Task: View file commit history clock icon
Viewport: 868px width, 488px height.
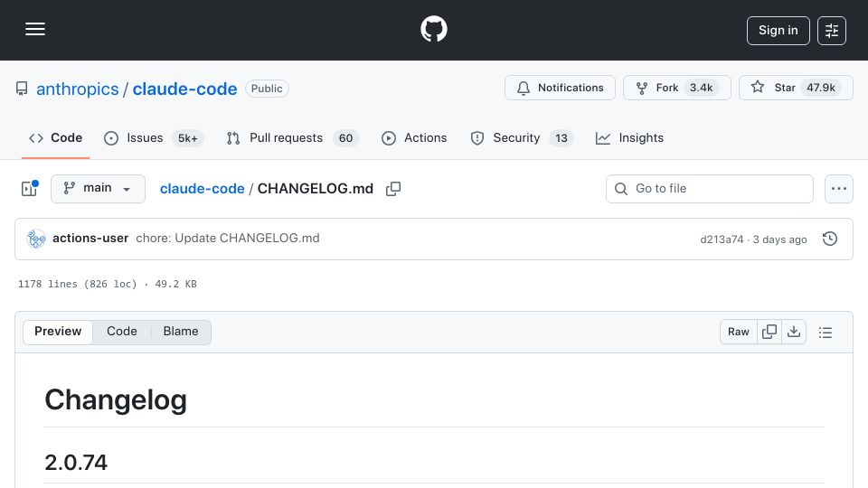Action: pyautogui.click(x=830, y=239)
